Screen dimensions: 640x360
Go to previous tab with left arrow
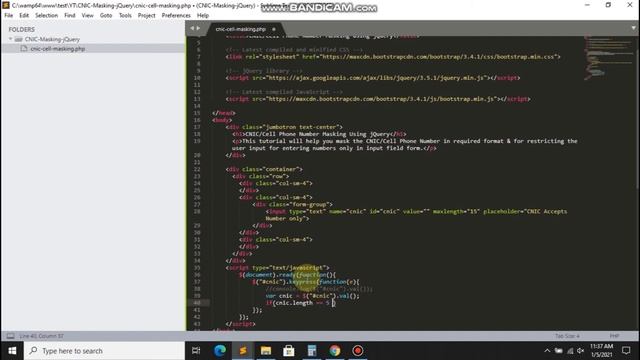(192, 28)
